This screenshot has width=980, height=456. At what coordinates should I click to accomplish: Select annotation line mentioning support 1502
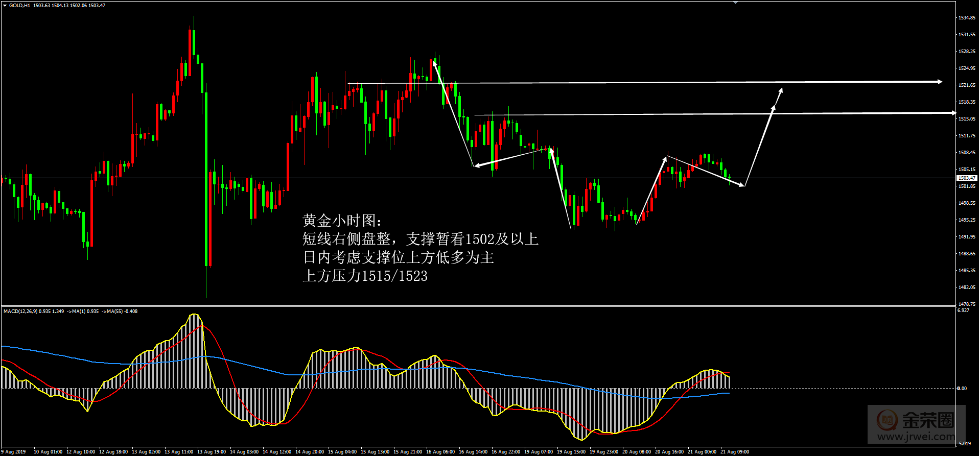(421, 239)
